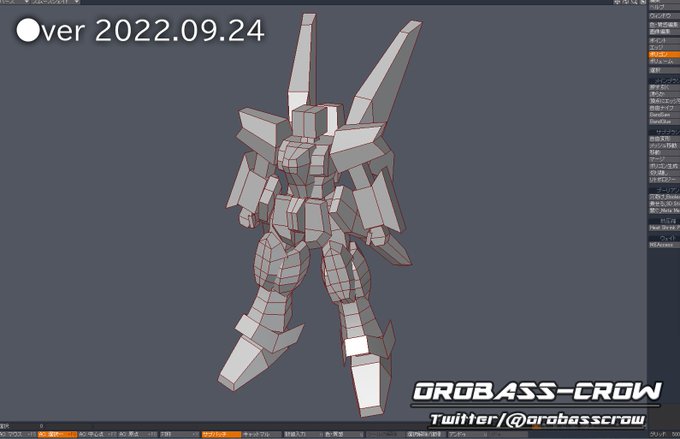Set action center to AC: マウス
The height and width of the screenshot is (439, 680).
pos(18,434)
